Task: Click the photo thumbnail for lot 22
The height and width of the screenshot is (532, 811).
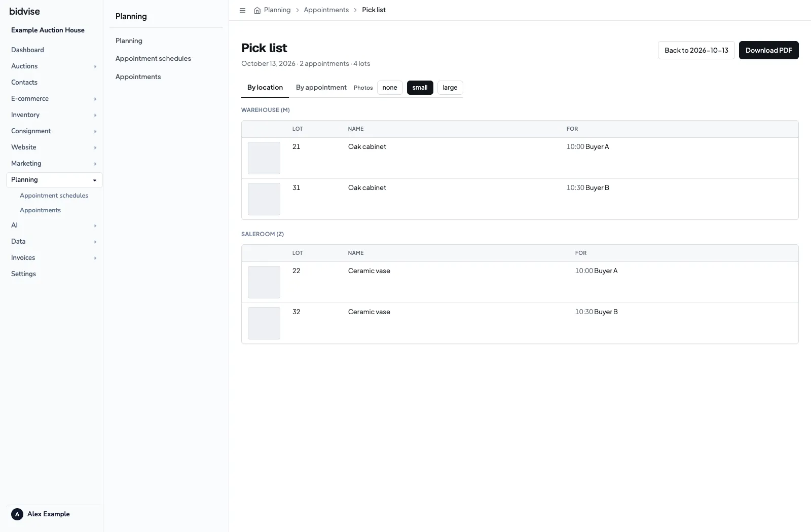Action: click(x=264, y=282)
